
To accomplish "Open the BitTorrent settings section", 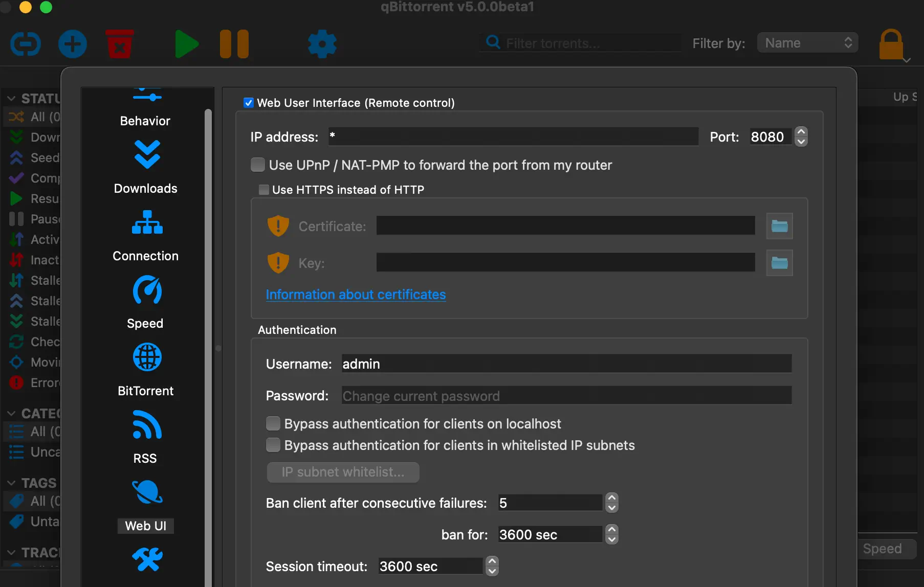I will tap(145, 370).
